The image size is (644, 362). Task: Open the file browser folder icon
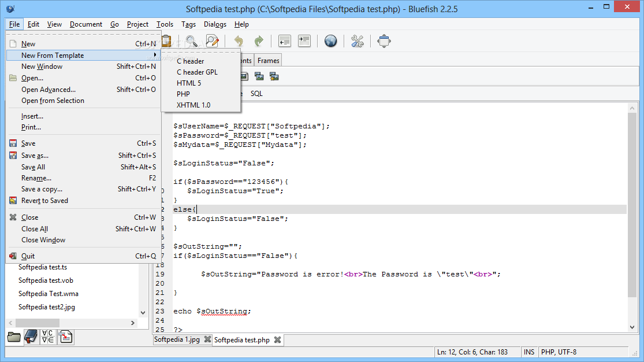point(14,337)
